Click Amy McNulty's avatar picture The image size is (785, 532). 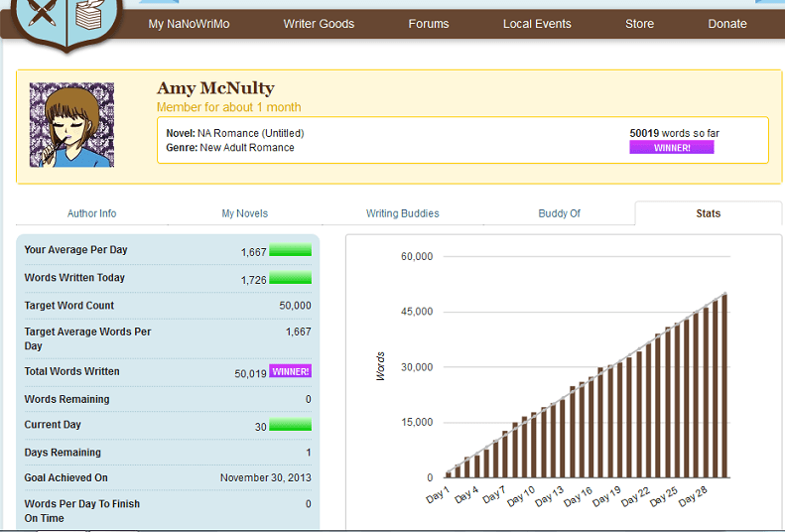point(71,125)
